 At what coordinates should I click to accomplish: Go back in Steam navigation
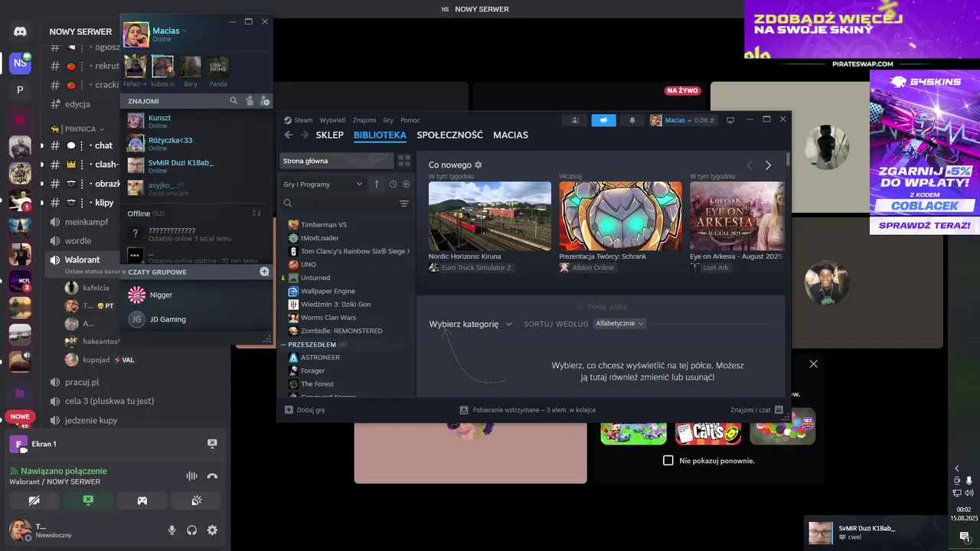(289, 135)
